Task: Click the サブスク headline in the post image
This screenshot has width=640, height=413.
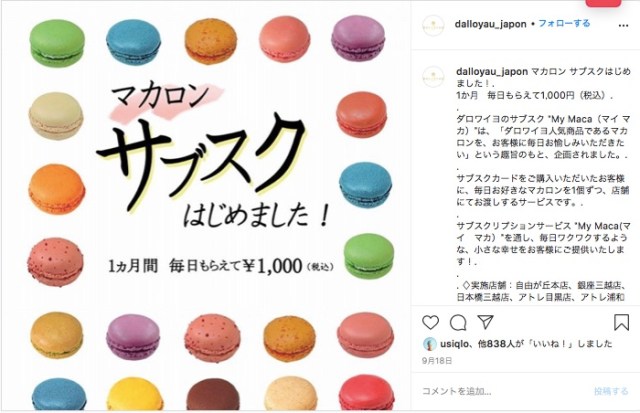Action: pos(201,160)
